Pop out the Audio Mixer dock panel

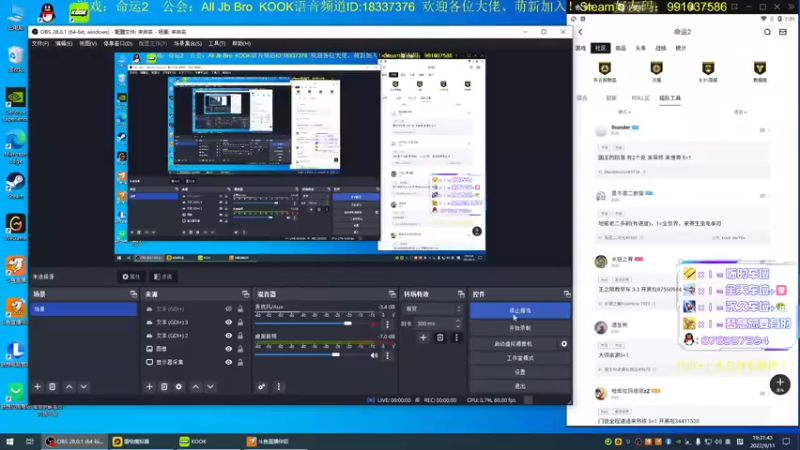coord(392,294)
